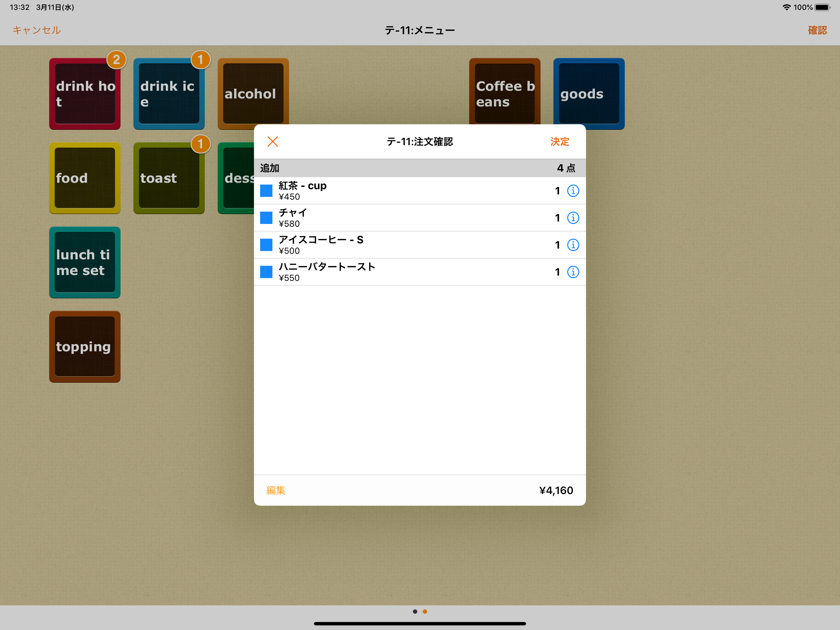Tap the ¥580 price
This screenshot has width=840, height=630.
coord(289,224)
